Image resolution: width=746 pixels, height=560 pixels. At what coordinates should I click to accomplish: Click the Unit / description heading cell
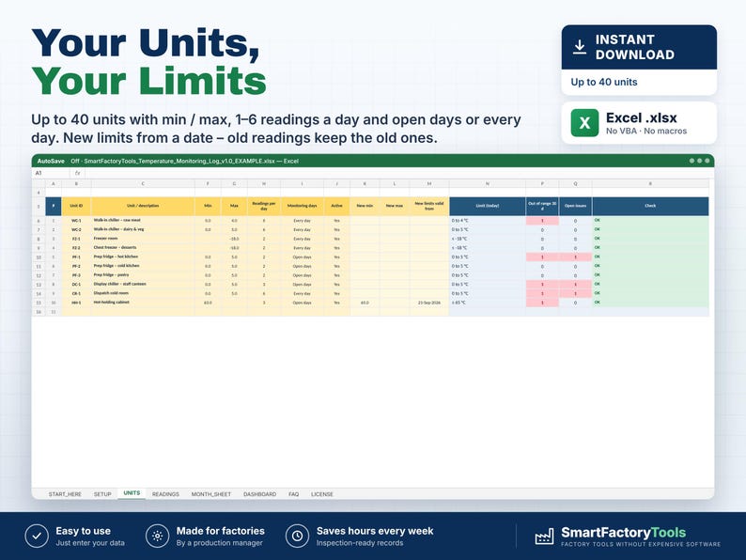143,206
